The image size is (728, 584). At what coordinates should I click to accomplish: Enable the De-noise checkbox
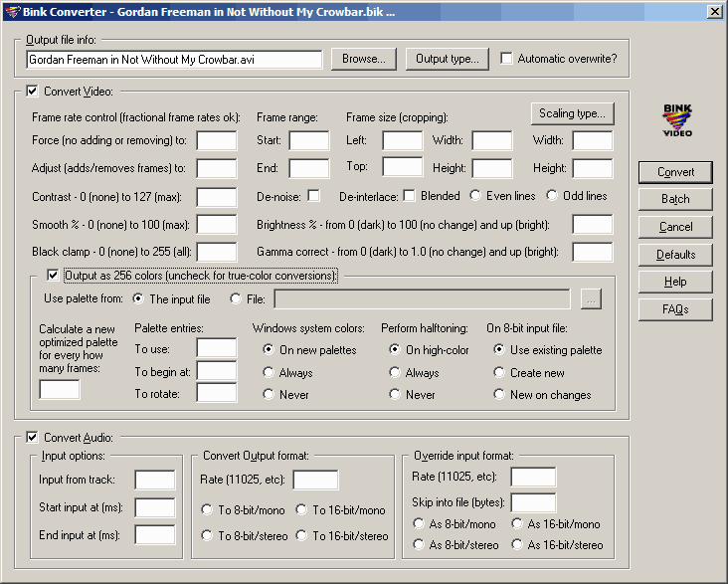click(314, 196)
